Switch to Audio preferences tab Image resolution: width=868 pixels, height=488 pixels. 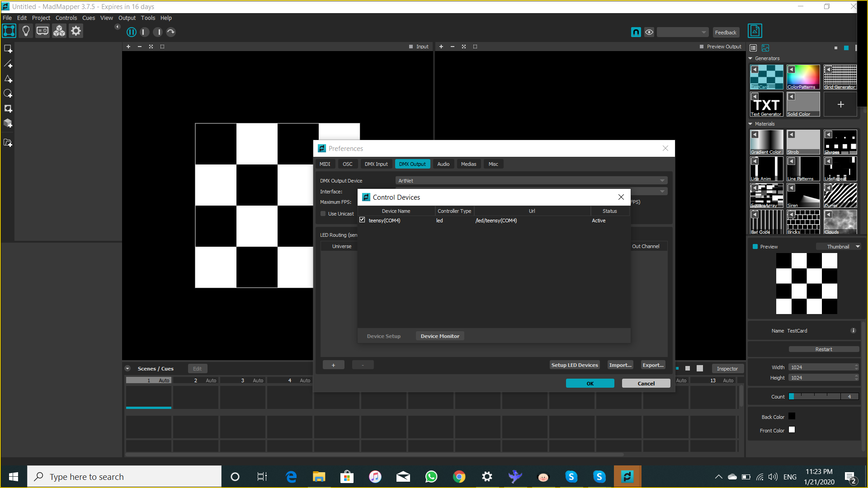443,164
